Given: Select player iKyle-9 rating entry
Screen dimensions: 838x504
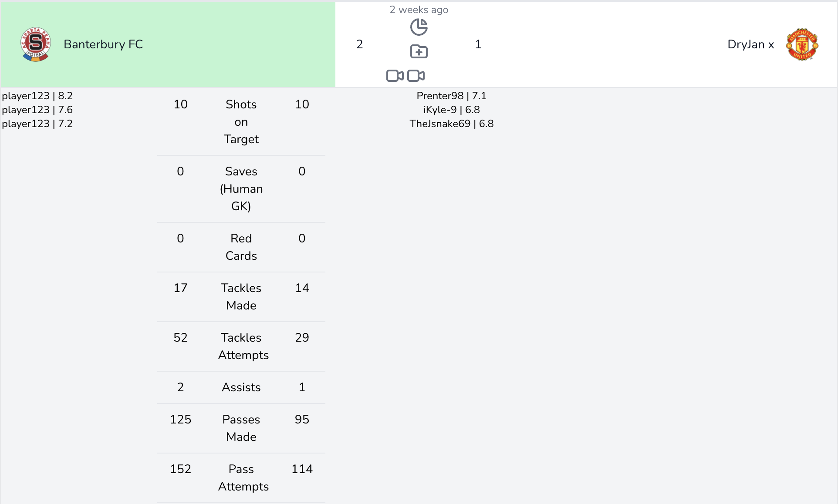Looking at the screenshot, I should [x=451, y=110].
